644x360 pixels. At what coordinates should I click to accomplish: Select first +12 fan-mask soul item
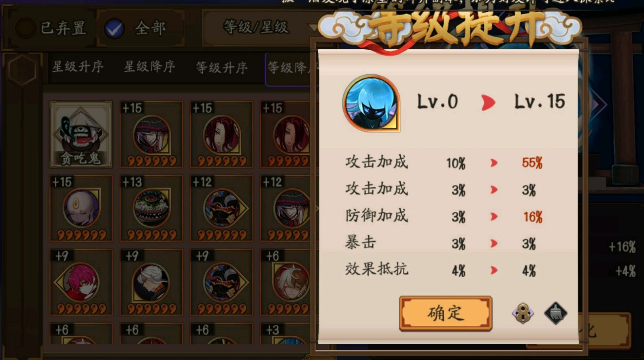point(221,208)
